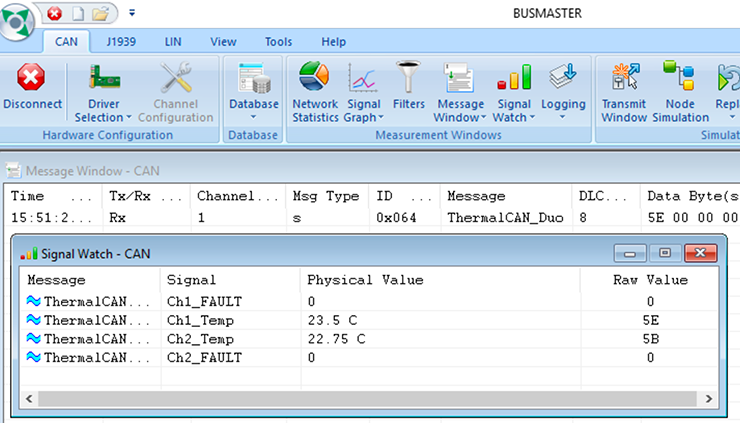Image resolution: width=740 pixels, height=423 pixels.
Task: Click the DLC column header
Action: point(605,196)
